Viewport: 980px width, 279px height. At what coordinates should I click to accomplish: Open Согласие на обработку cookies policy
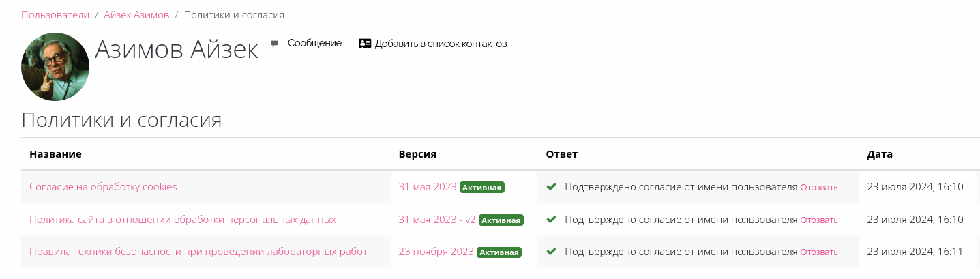(x=103, y=186)
